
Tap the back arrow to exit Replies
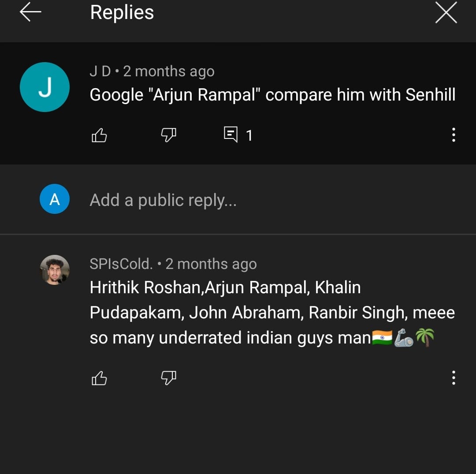click(x=29, y=12)
